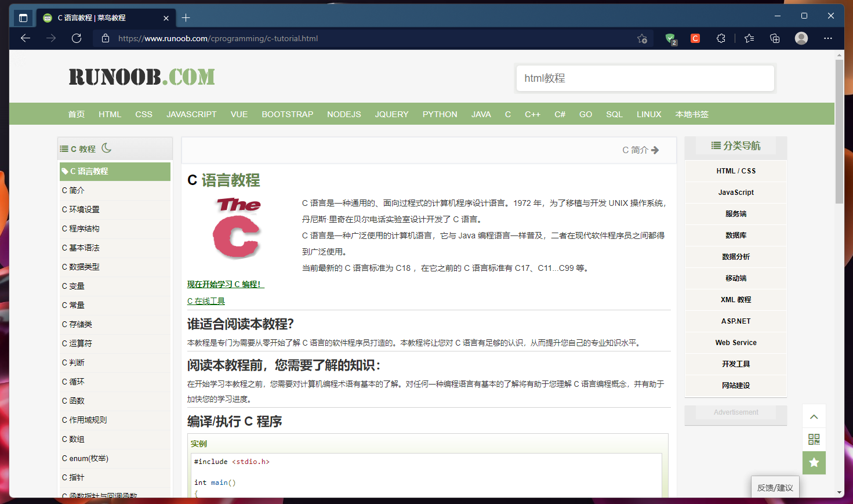Image resolution: width=853 pixels, height=504 pixels.
Task: Open C 程序结构 in the sidebar
Action: point(115,229)
